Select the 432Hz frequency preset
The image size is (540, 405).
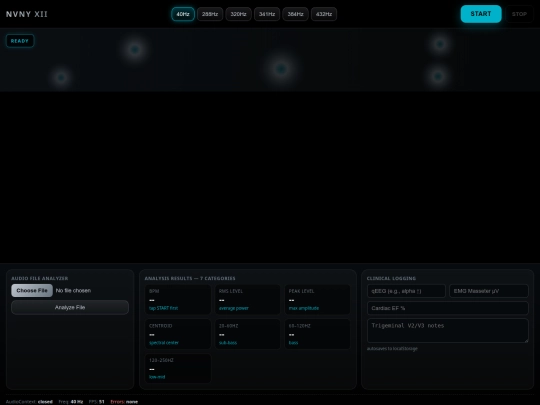(324, 14)
